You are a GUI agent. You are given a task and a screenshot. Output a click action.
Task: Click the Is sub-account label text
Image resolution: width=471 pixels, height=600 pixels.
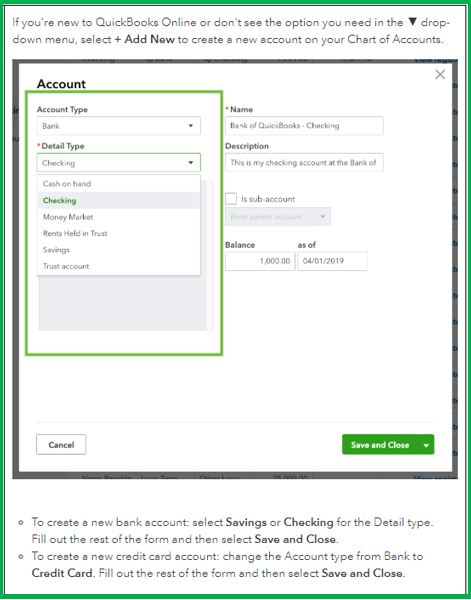click(268, 199)
